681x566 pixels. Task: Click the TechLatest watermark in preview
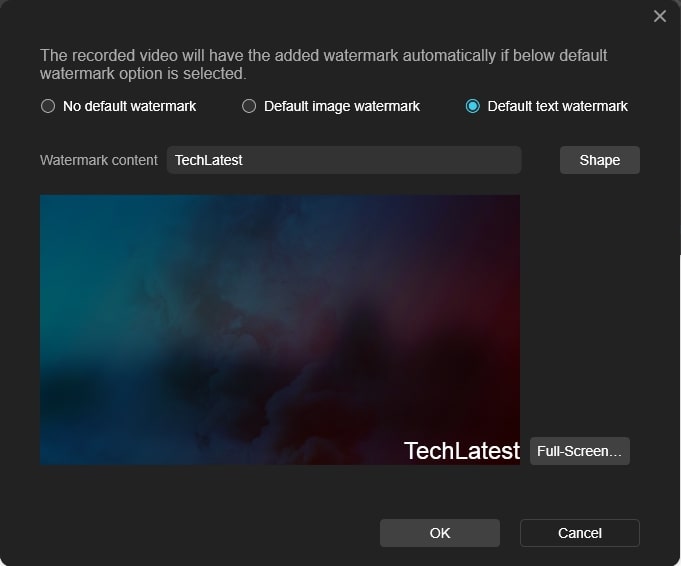[462, 450]
